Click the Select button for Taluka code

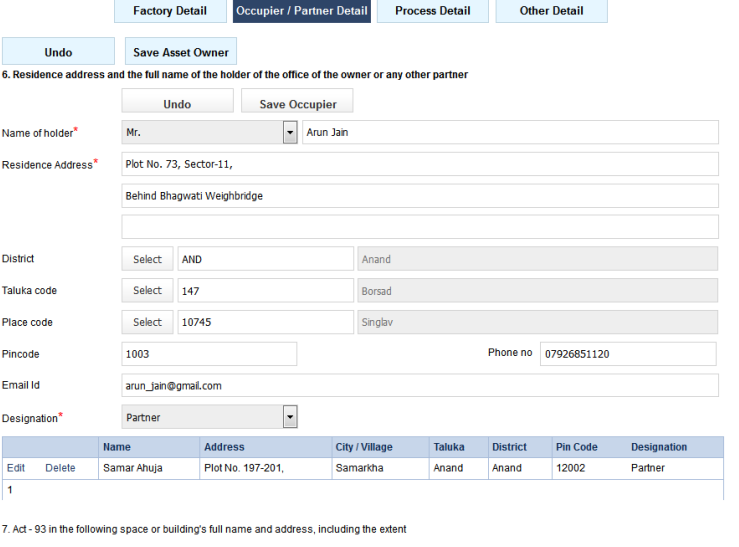tap(147, 291)
